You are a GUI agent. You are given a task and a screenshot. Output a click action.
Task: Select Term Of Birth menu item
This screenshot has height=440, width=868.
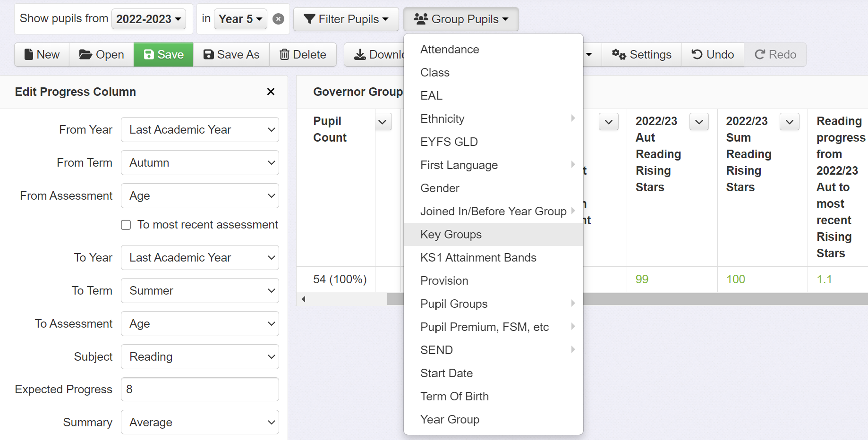tap(494, 397)
